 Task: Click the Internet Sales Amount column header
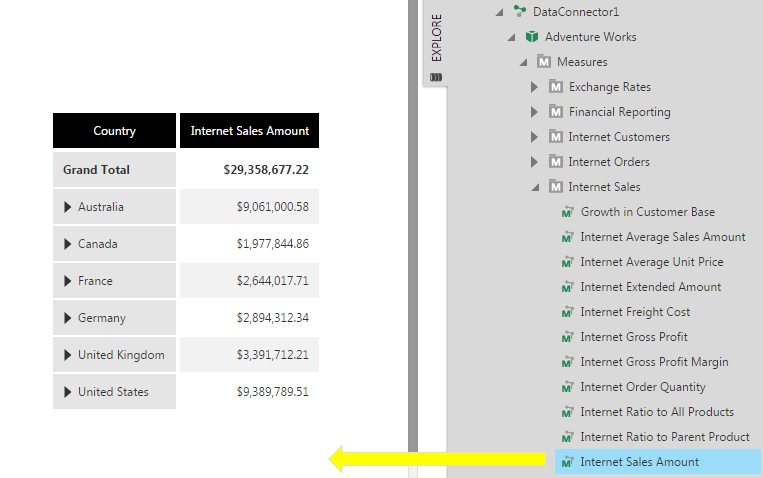[x=249, y=131]
